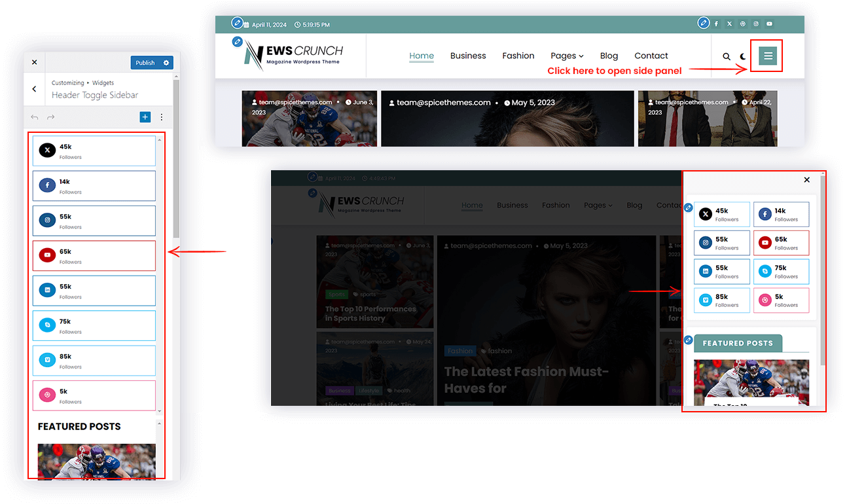Screen dimensions: 847x504
Task: Add a block with the blue plus button
Action: (145, 117)
